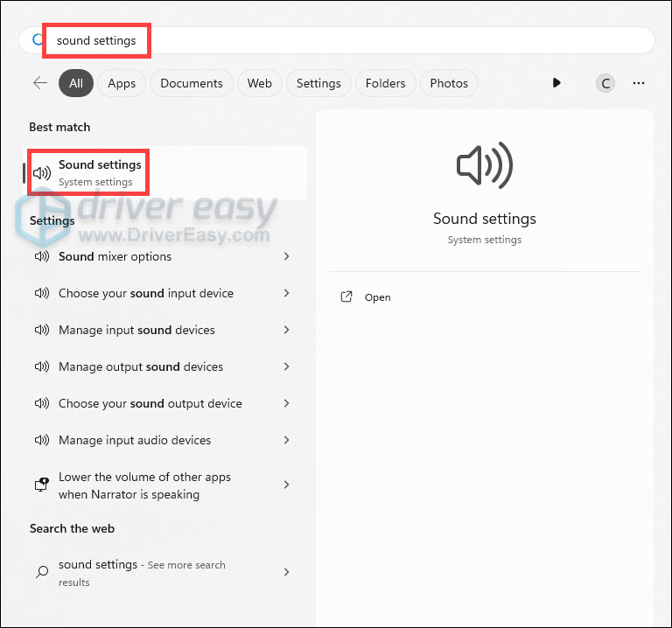
Task: Open Choose your sound input device result
Action: (x=163, y=293)
